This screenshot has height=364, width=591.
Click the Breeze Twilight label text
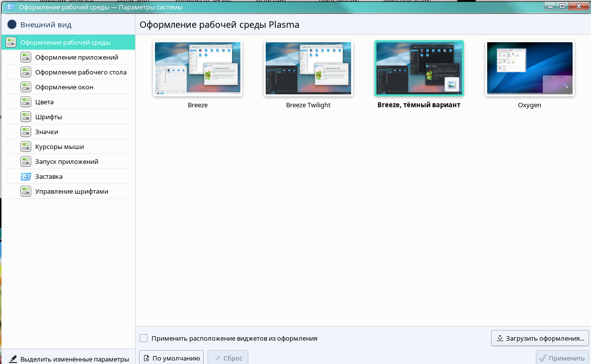pyautogui.click(x=308, y=105)
